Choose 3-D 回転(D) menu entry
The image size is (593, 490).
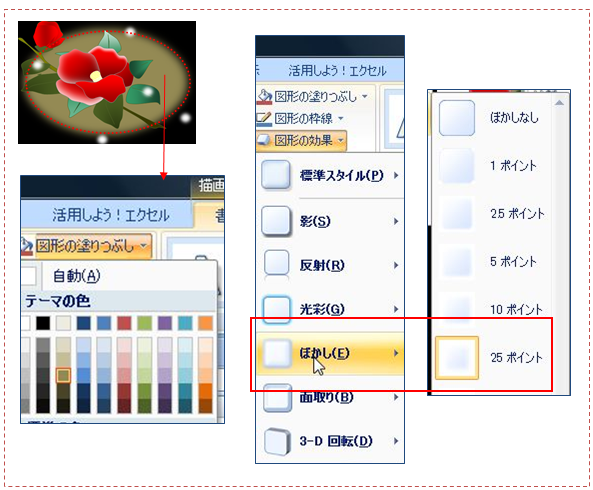click(330, 441)
